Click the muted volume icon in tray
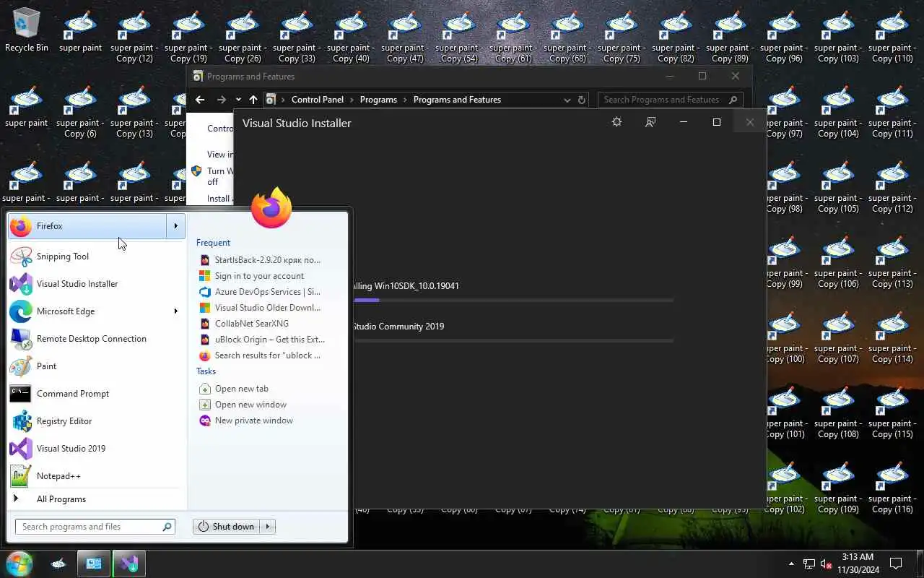The height and width of the screenshot is (578, 924). [827, 564]
